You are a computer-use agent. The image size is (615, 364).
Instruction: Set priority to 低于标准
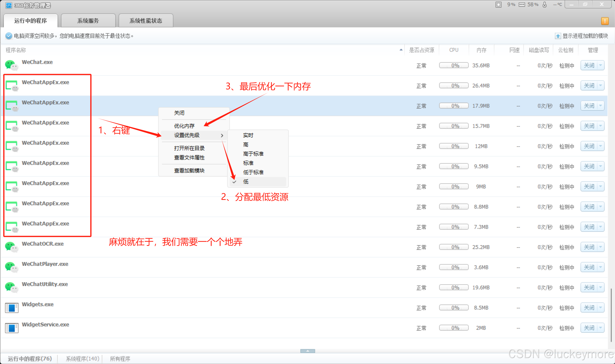253,172
